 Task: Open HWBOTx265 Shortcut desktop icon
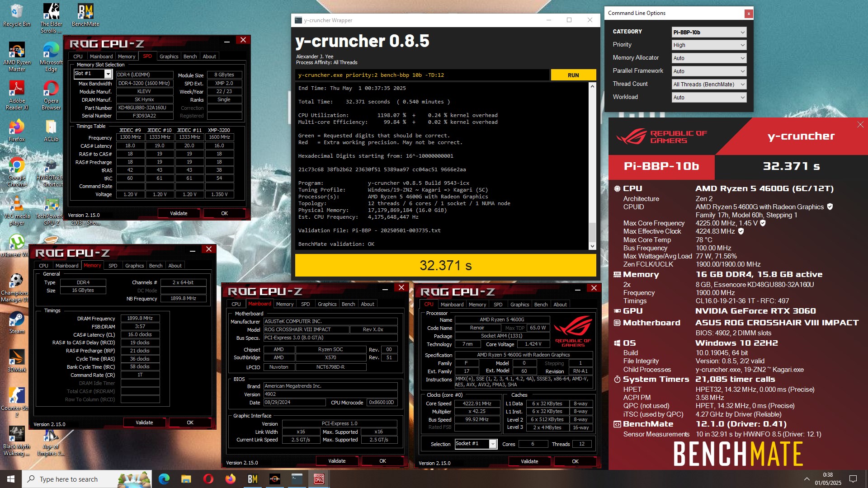click(50, 172)
